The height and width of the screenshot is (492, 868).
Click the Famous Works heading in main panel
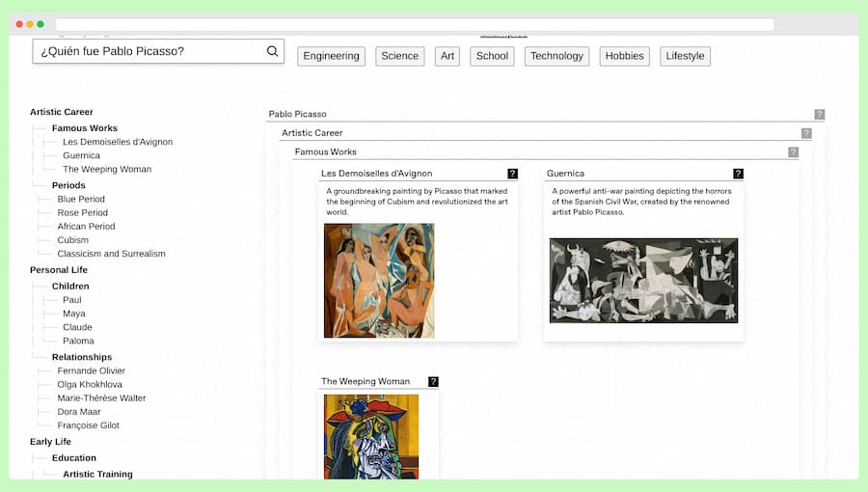(326, 151)
